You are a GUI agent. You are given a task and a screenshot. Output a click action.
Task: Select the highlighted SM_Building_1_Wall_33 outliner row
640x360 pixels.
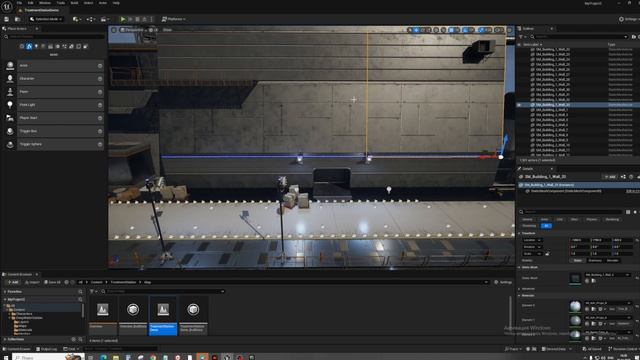pos(578,105)
